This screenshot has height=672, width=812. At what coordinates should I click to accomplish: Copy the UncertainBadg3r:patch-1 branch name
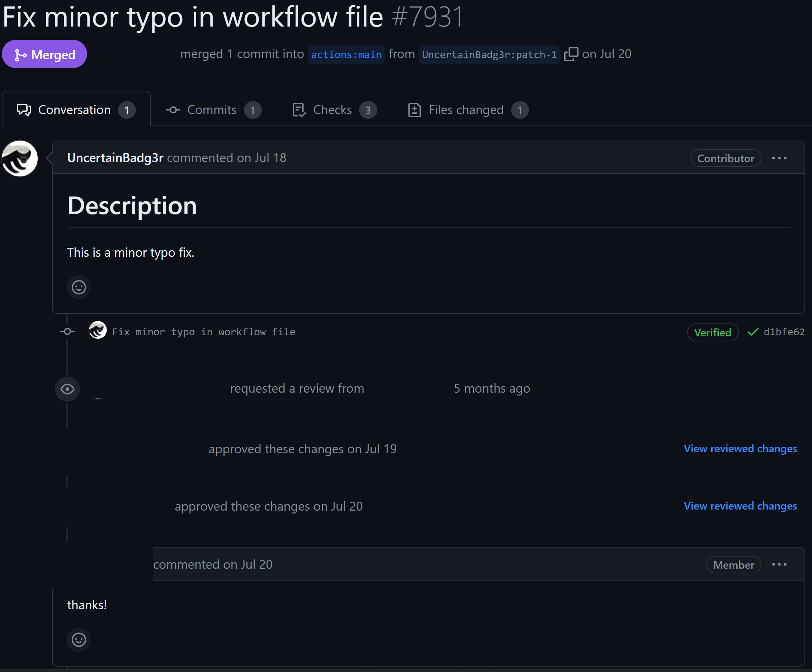572,54
